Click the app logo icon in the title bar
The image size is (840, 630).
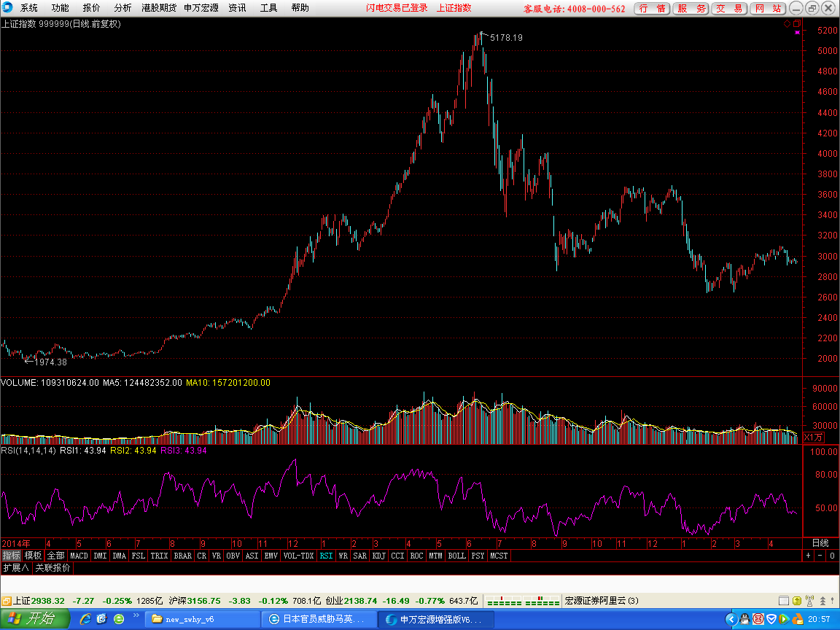click(x=7, y=7)
